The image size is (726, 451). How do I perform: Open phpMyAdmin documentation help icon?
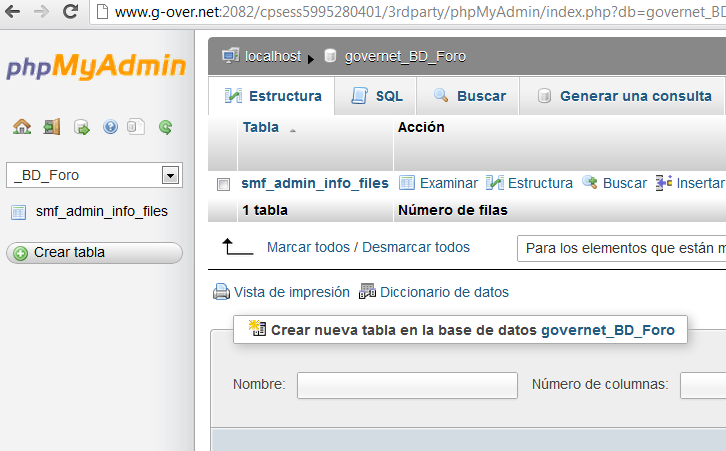tap(110, 126)
